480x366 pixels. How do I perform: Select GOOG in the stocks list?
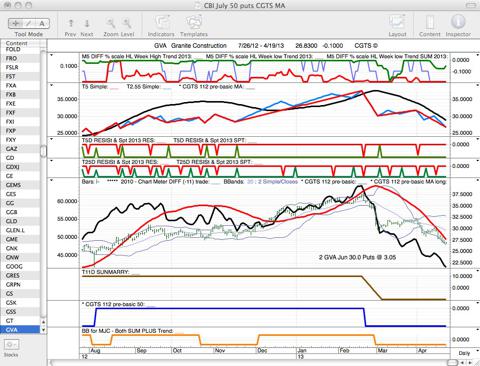point(14,266)
